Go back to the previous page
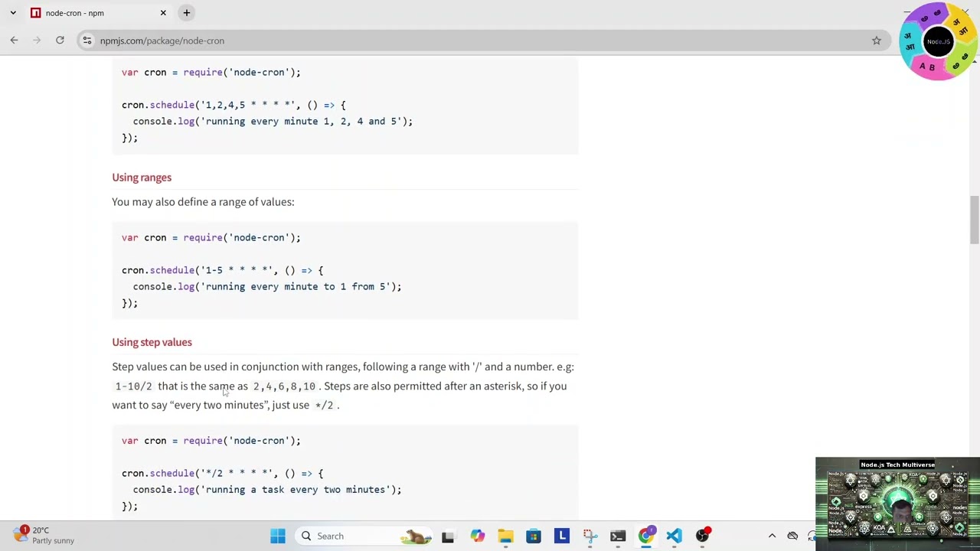The width and height of the screenshot is (980, 551). 14,41
